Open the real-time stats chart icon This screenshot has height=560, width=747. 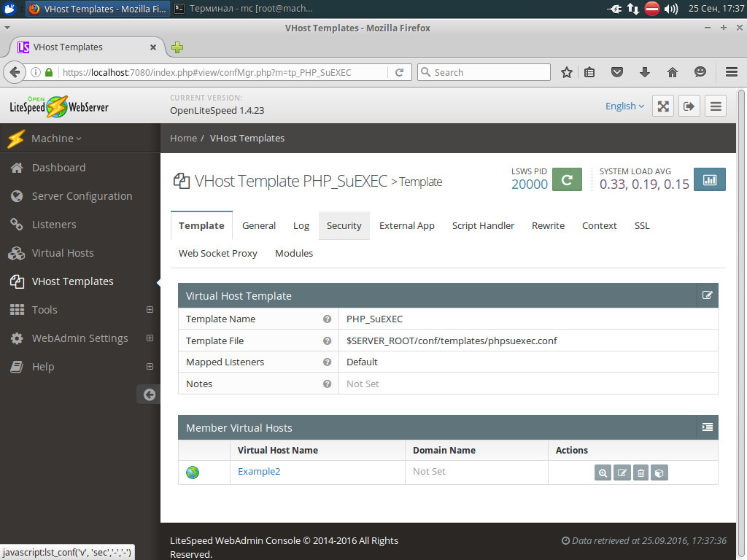pos(709,179)
